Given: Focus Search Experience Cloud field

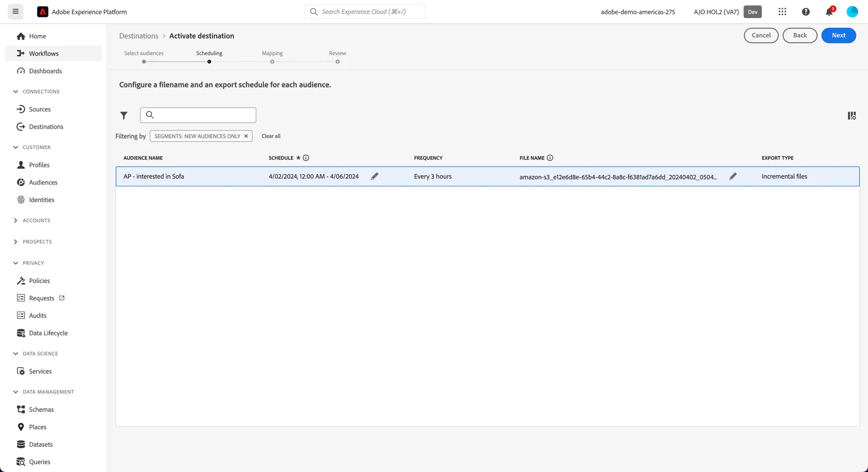Looking at the screenshot, I should [x=365, y=12].
